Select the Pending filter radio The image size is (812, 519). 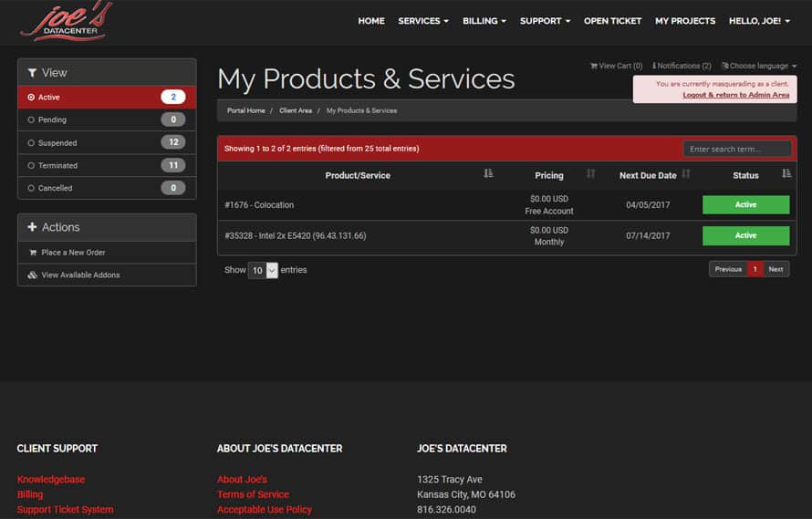click(31, 119)
